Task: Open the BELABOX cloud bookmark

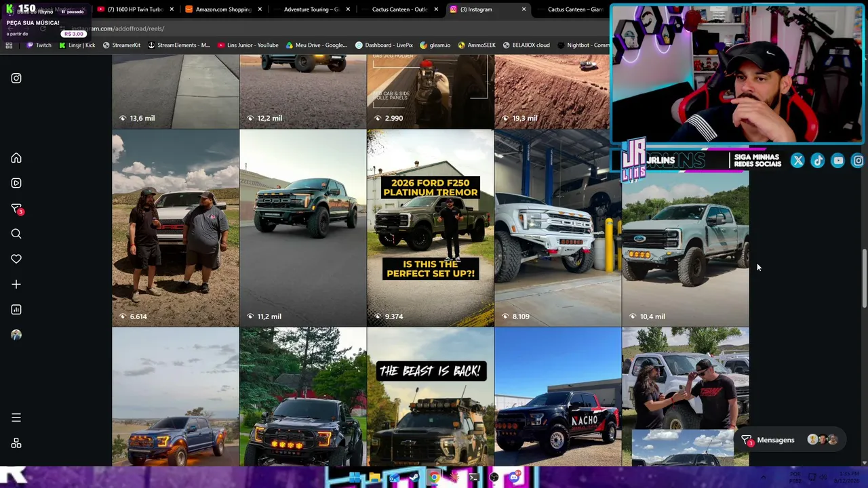Action: [x=526, y=45]
